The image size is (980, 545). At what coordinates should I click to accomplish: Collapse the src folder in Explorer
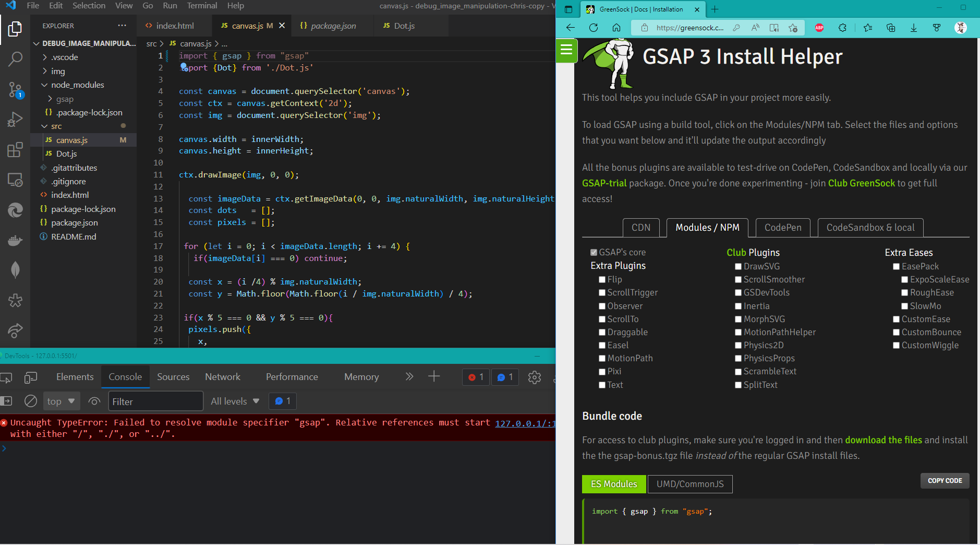[56, 126]
